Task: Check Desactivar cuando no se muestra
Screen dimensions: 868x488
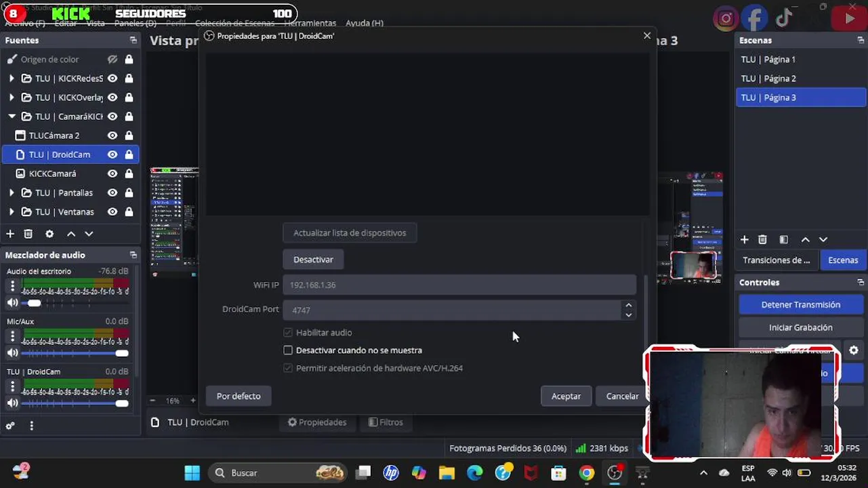Action: (x=288, y=350)
